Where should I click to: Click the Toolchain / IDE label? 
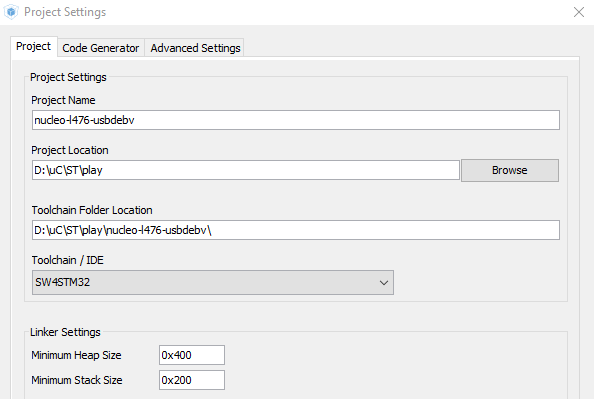tap(67, 260)
